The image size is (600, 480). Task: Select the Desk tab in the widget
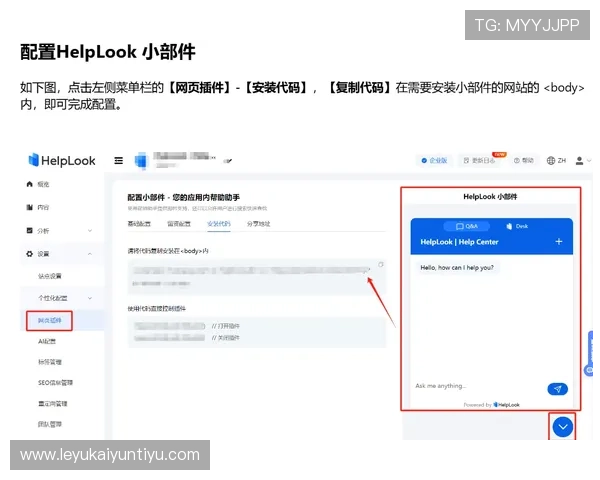click(517, 226)
